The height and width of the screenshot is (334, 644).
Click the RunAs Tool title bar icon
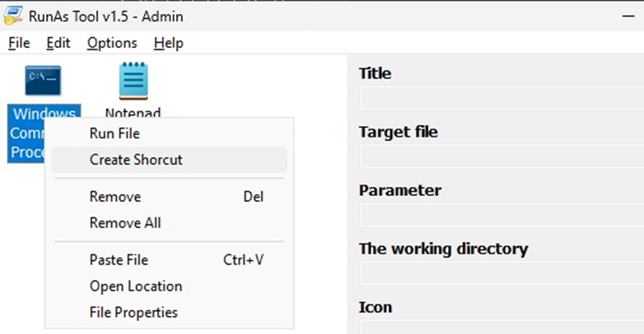pos(13,16)
